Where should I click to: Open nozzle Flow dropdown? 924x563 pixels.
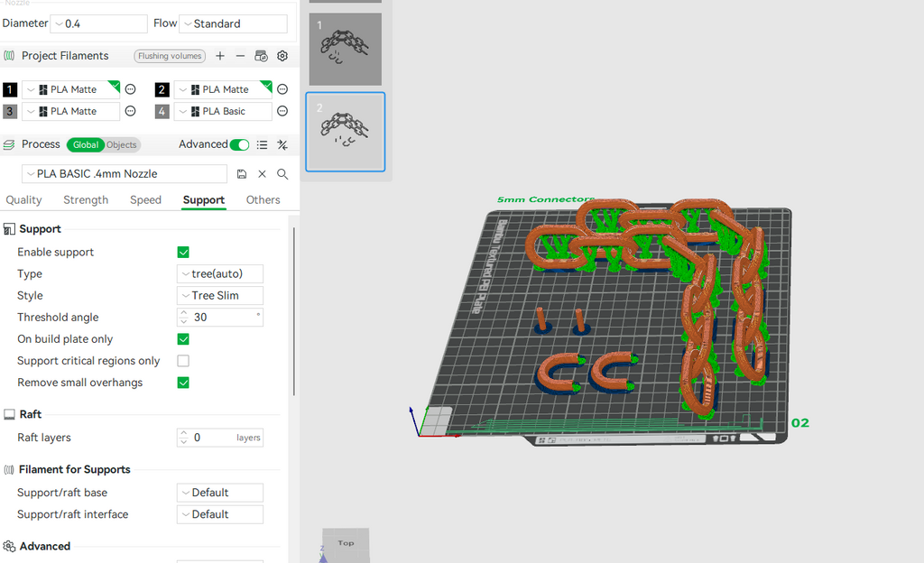233,23
